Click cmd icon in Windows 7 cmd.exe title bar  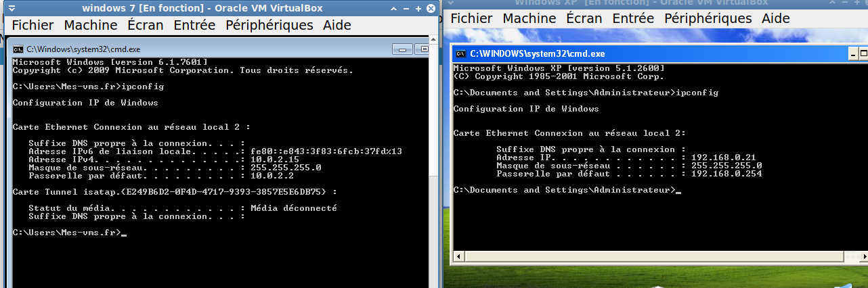[19, 49]
